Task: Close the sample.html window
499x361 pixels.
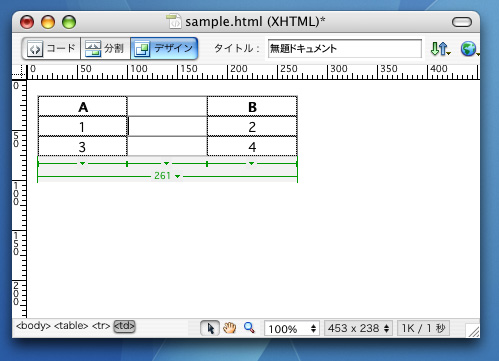Action: 27,22
